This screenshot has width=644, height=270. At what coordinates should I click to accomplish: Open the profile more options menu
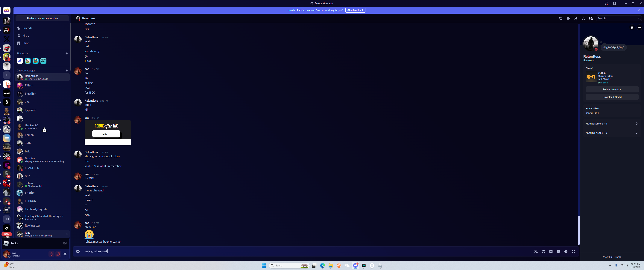(639, 28)
